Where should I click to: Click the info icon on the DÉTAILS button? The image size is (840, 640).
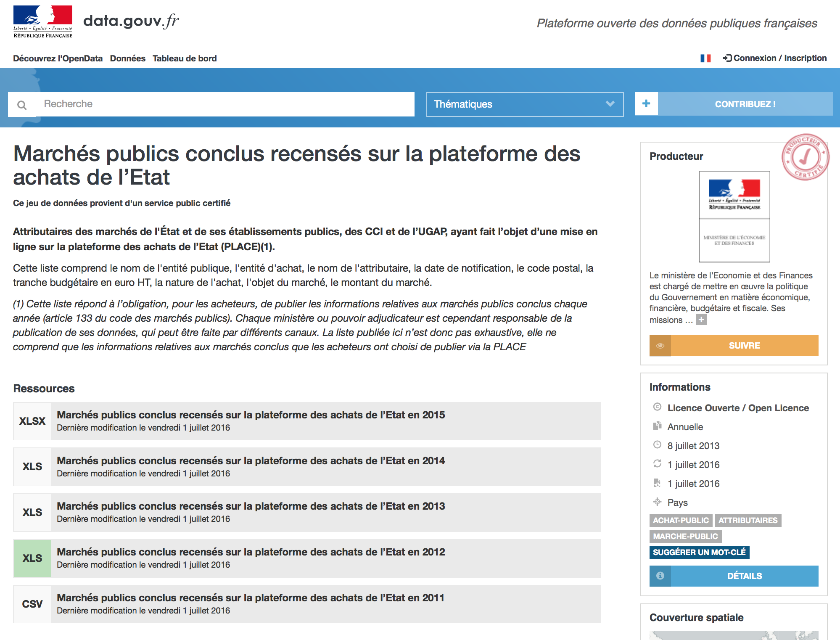click(x=660, y=576)
